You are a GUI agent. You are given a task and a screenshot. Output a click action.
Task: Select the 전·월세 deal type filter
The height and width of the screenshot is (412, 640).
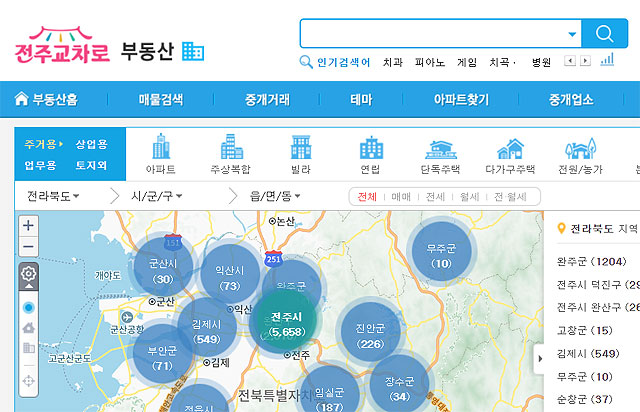tap(510, 197)
